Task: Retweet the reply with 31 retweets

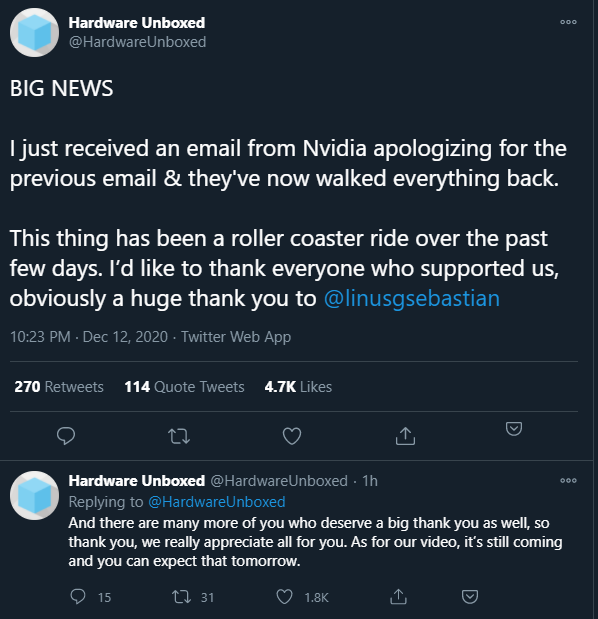Action: click(182, 596)
